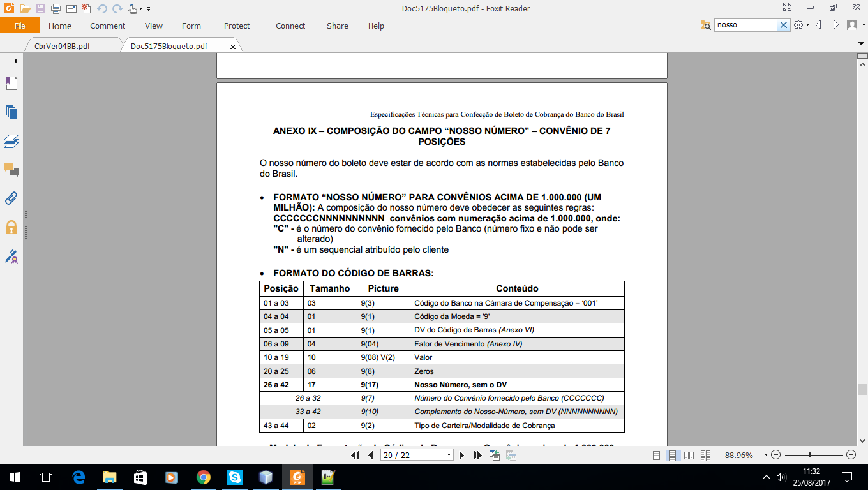Toggle facing pages layout mode
This screenshot has width=868, height=490.
click(689, 455)
